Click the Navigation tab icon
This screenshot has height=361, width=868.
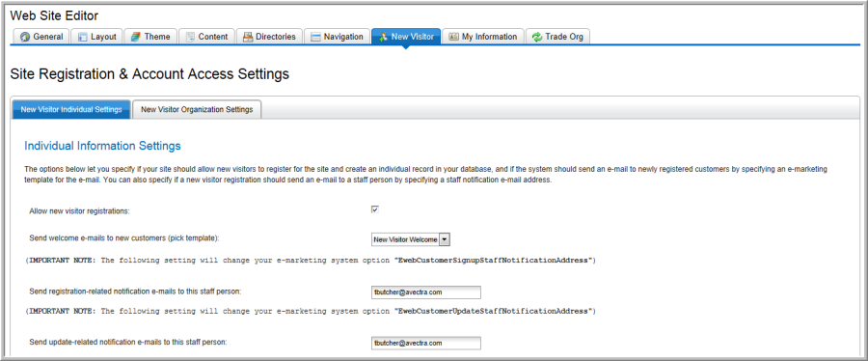click(x=315, y=37)
